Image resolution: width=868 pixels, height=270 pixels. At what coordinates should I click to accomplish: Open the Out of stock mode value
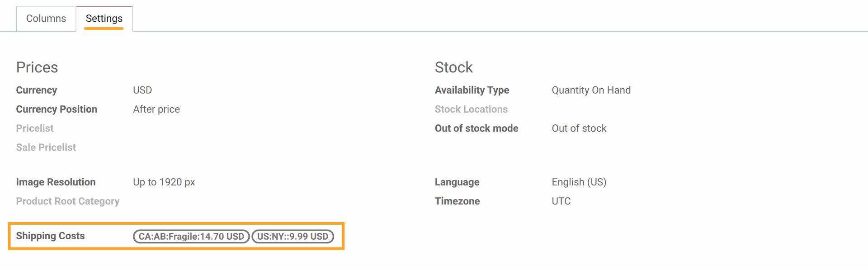click(x=579, y=128)
